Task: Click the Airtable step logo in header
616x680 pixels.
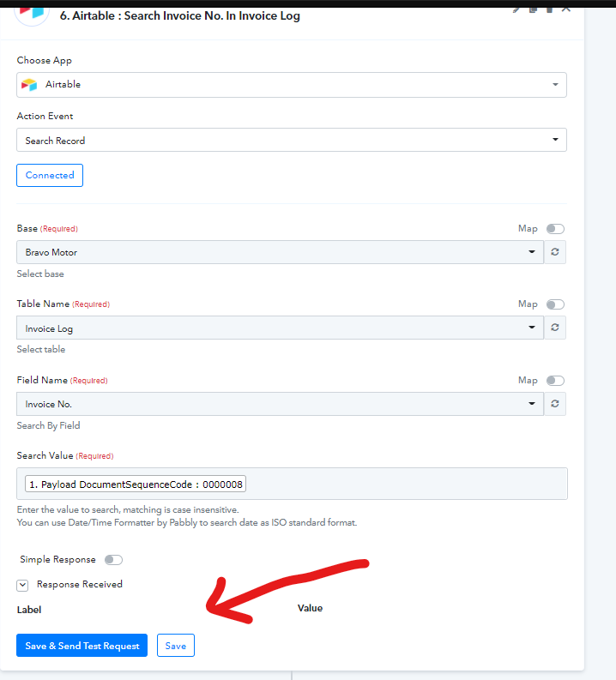Action: pyautogui.click(x=33, y=12)
